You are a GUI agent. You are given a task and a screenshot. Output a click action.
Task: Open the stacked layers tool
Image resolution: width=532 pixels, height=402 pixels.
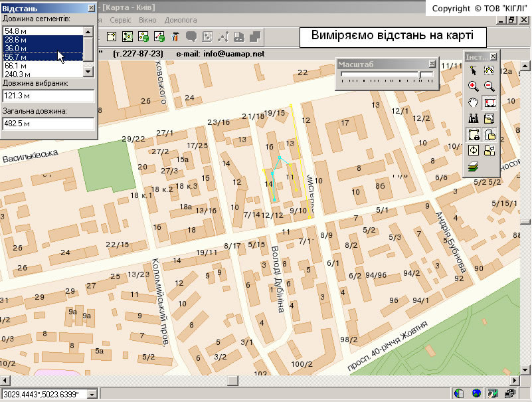pos(474,166)
